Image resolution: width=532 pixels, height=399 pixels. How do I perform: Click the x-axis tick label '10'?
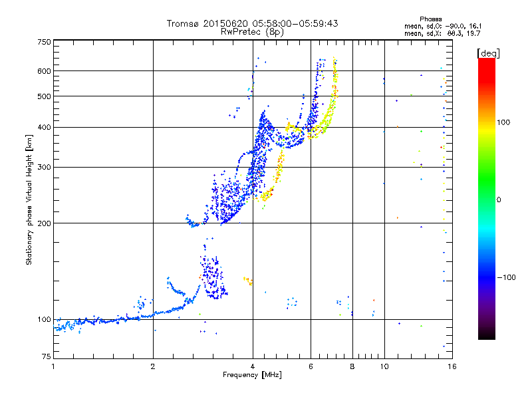[x=384, y=366]
